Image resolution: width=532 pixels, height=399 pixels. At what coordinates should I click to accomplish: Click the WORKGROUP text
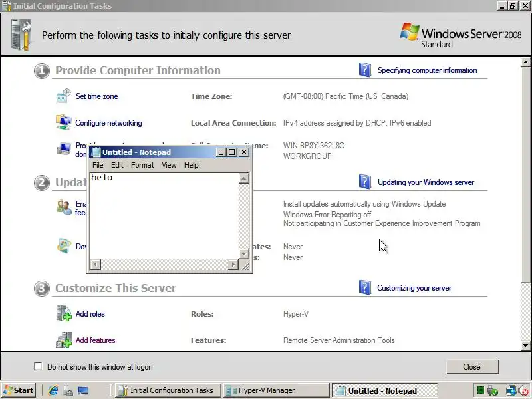307,156
